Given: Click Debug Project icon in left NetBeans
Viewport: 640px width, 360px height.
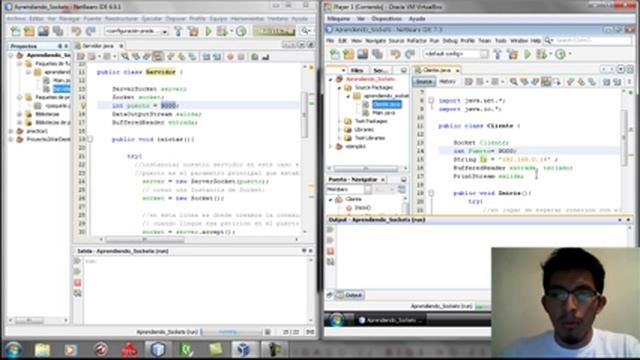Looking at the screenshot, I should point(222,31).
